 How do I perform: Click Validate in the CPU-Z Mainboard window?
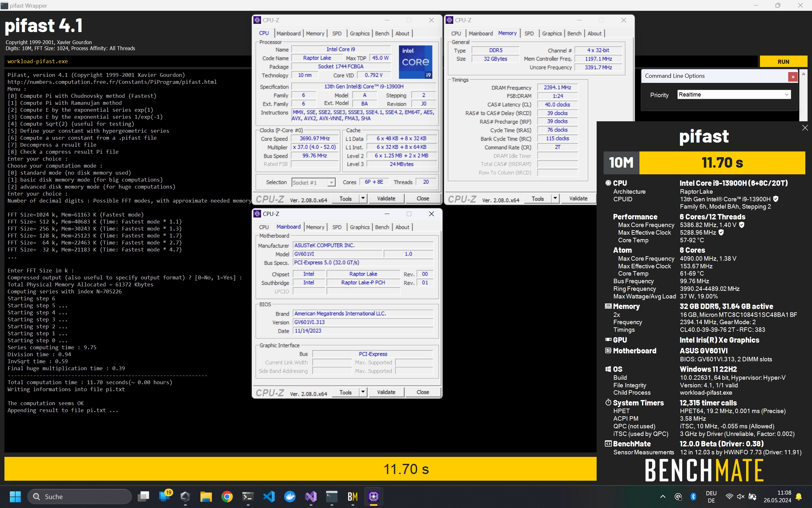[x=386, y=392]
